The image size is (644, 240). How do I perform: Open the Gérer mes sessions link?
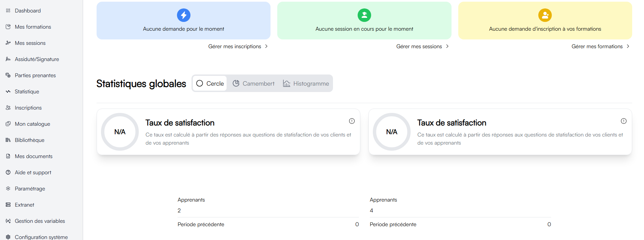point(419,47)
